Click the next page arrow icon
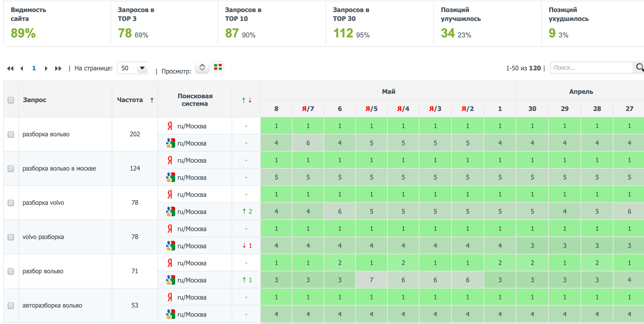644x324 pixels. (x=46, y=68)
